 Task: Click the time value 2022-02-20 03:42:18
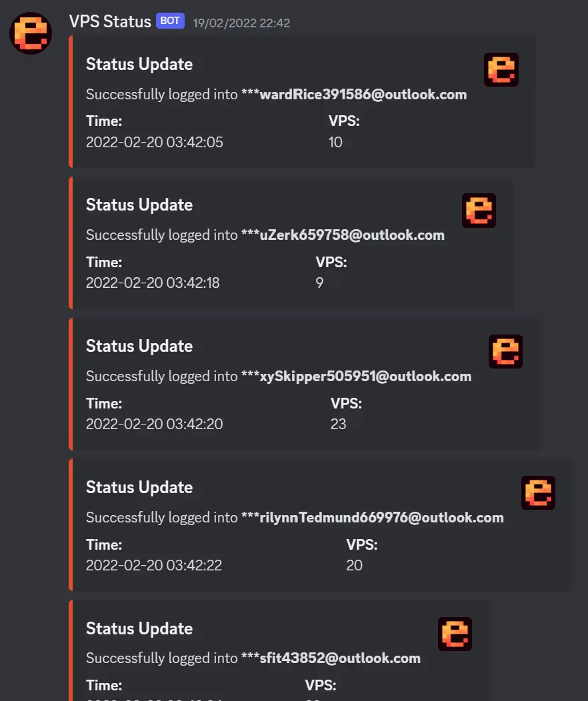[x=153, y=283]
